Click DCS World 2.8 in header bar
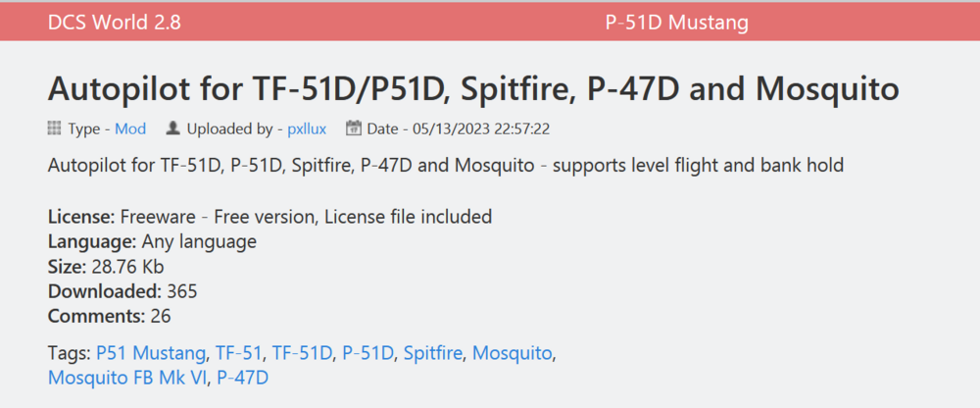980x408 pixels. [114, 22]
